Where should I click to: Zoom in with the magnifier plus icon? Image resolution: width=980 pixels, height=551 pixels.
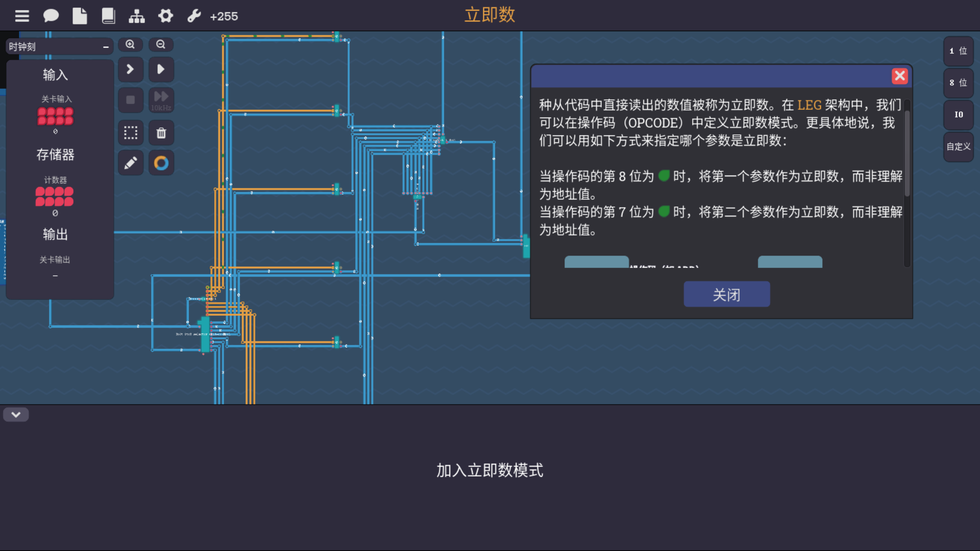pos(130,45)
